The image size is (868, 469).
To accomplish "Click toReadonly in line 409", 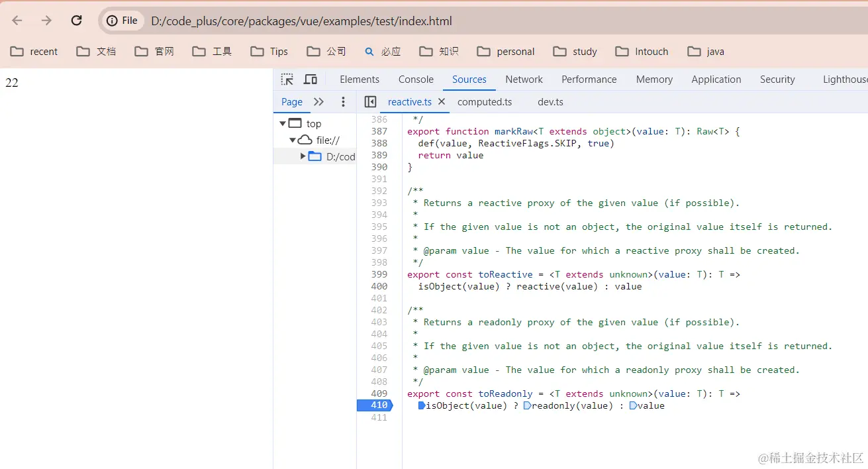I will pyautogui.click(x=506, y=393).
